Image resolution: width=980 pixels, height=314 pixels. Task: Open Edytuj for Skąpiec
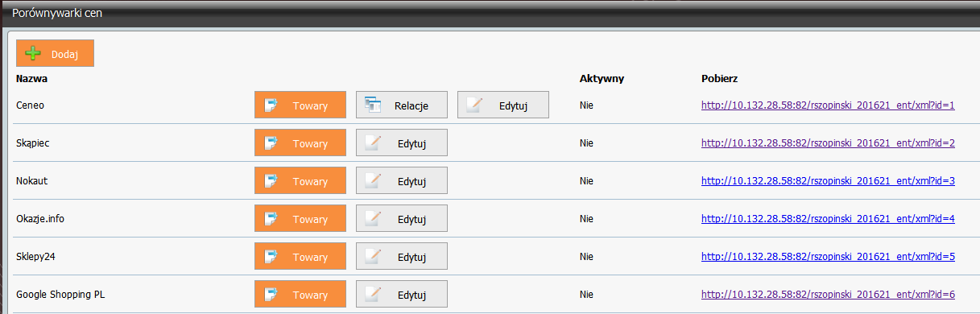(x=402, y=143)
